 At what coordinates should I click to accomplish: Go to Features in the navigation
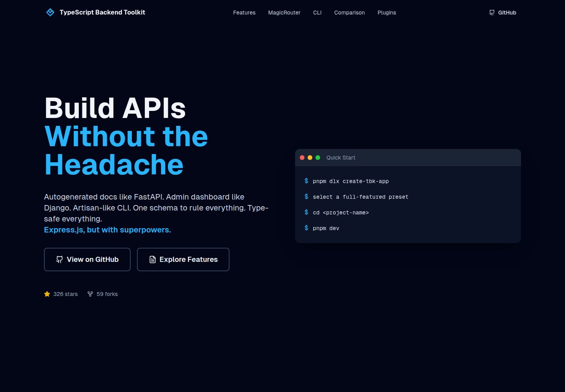coord(244,13)
